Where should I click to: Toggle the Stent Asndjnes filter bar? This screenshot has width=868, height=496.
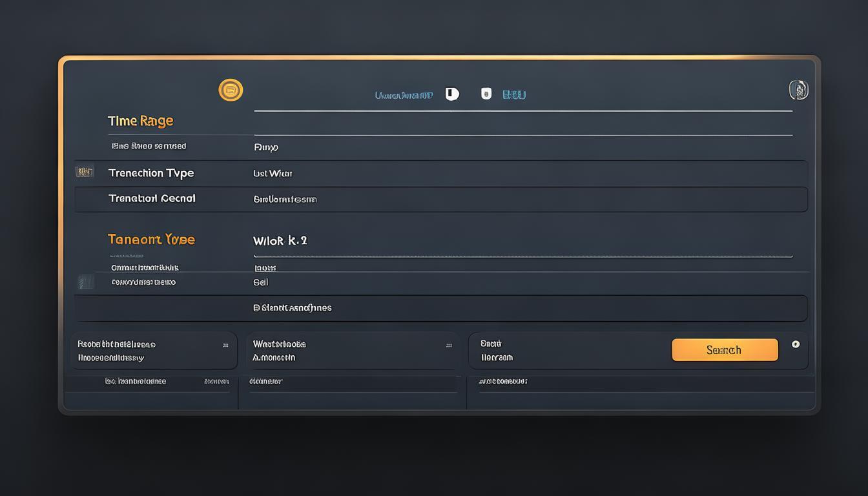click(441, 308)
